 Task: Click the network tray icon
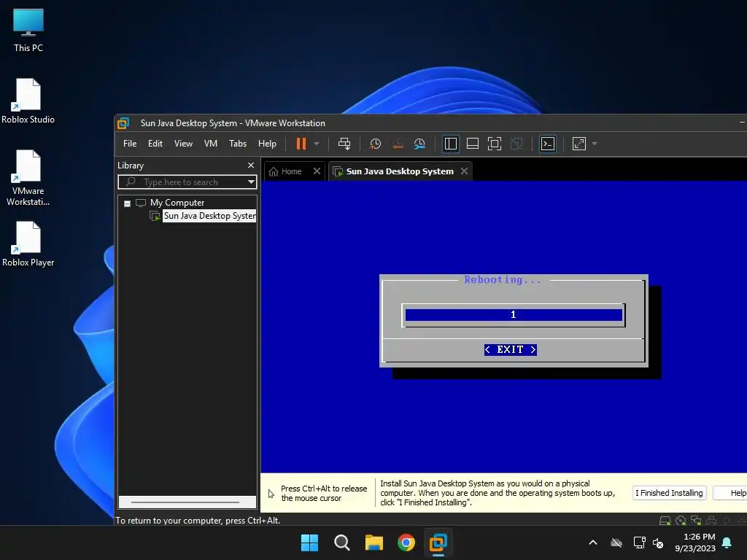click(639, 542)
